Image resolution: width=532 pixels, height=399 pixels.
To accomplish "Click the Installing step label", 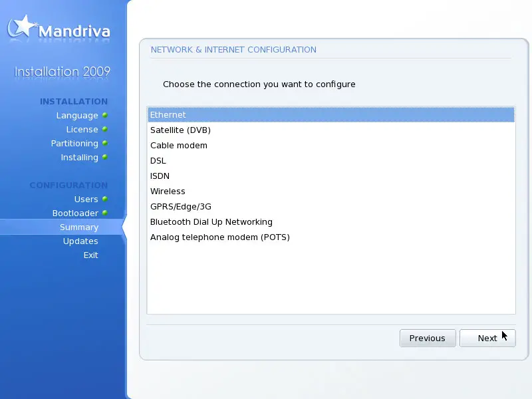I will pyautogui.click(x=79, y=158).
